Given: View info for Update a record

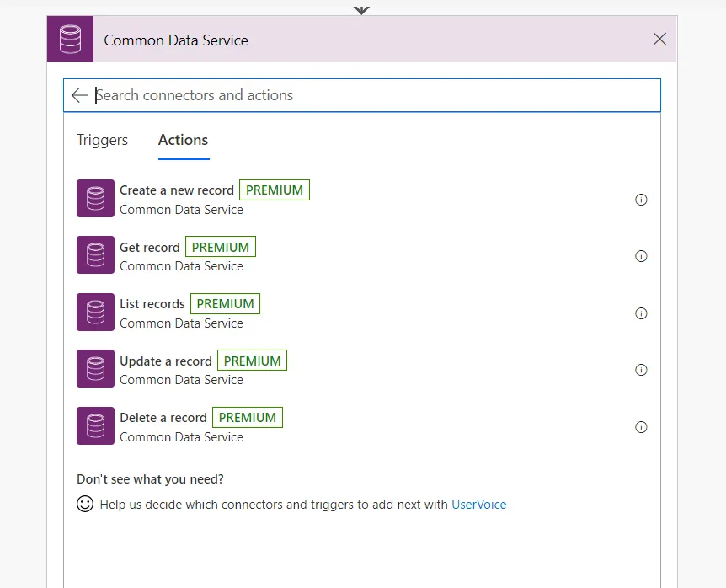Looking at the screenshot, I should point(641,370).
